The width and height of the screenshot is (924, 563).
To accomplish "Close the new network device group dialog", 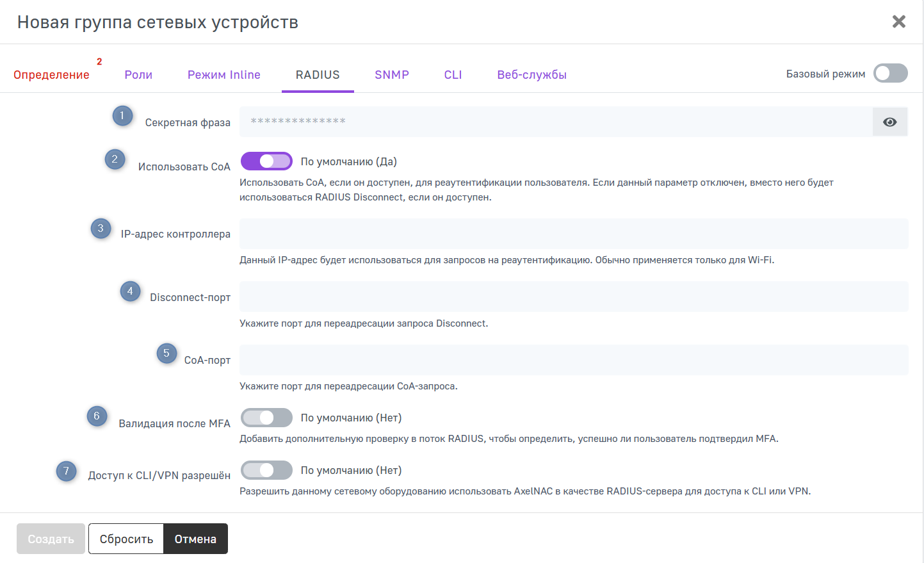I will 898,22.
